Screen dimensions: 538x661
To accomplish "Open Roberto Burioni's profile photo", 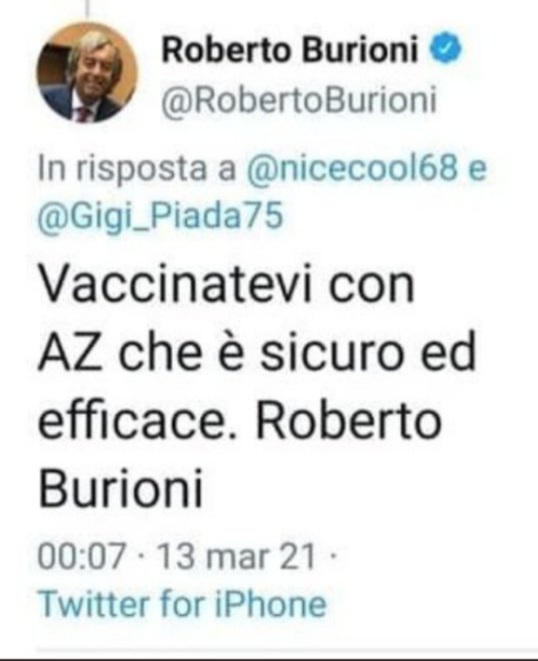I will click(87, 72).
